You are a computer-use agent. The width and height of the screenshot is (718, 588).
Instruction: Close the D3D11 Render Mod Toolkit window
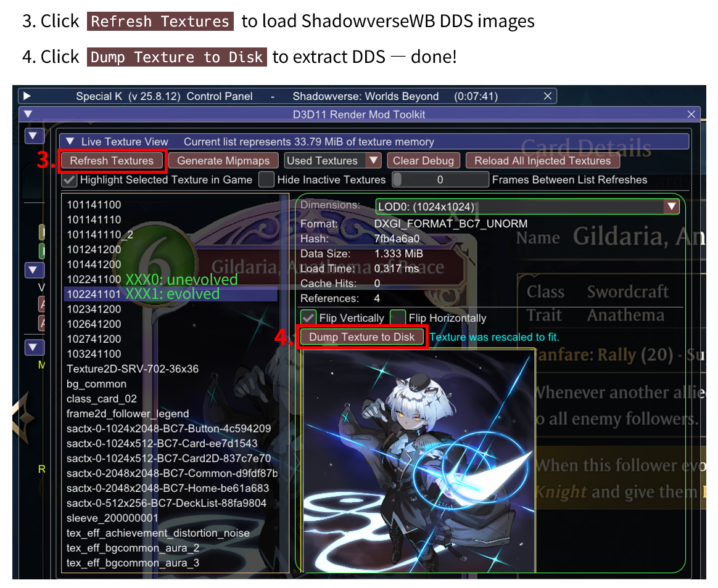(x=691, y=115)
